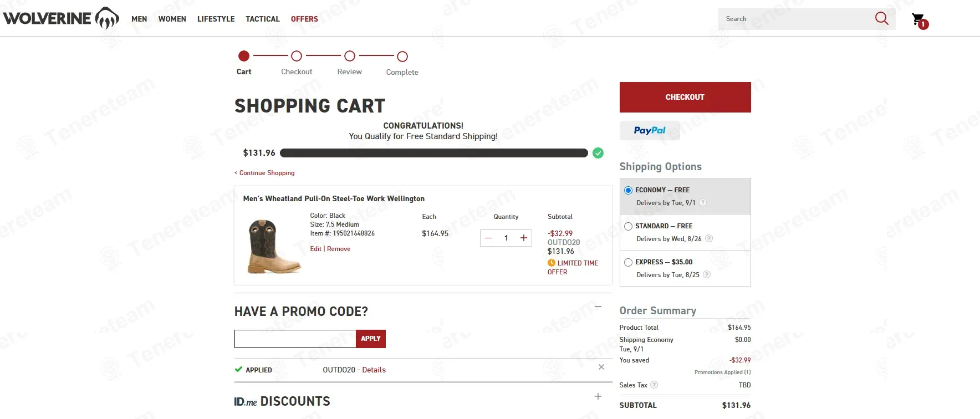This screenshot has height=419, width=980.
Task: Select Express $35.00 shipping option
Action: (628, 262)
